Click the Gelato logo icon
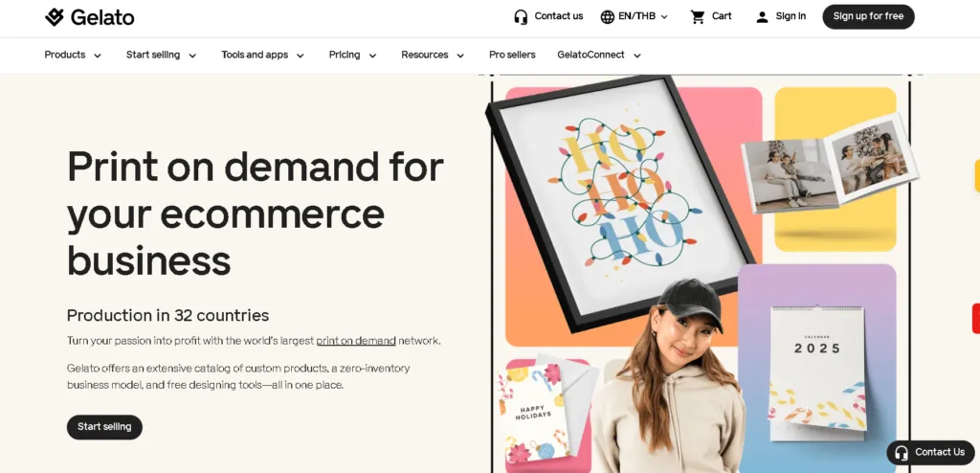The height and width of the screenshot is (473, 980). coord(55,17)
